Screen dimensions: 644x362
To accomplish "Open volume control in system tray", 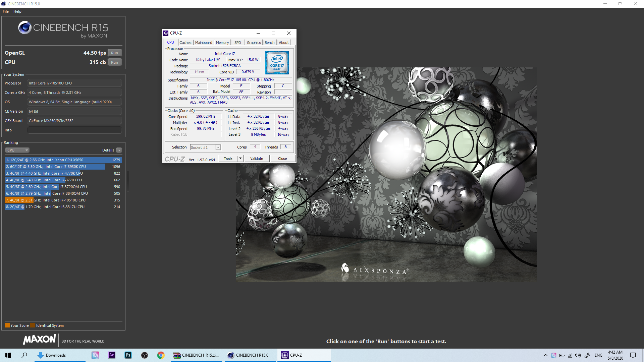I will pyautogui.click(x=578, y=355).
